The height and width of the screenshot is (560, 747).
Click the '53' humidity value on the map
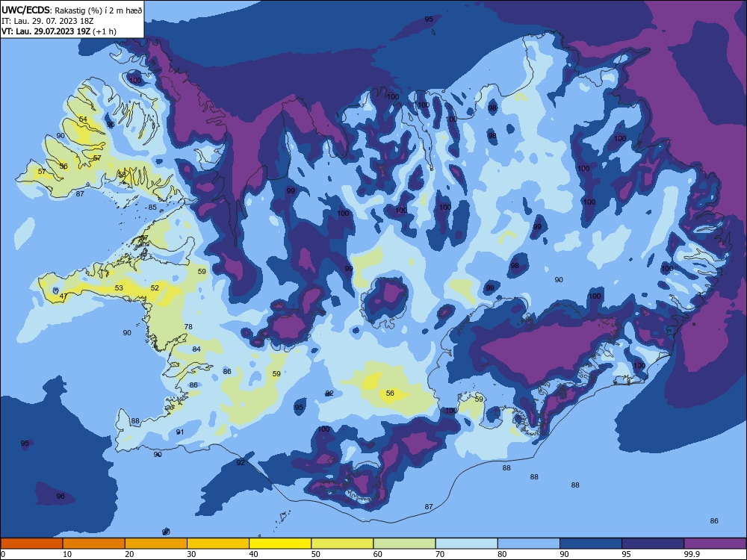click(119, 287)
